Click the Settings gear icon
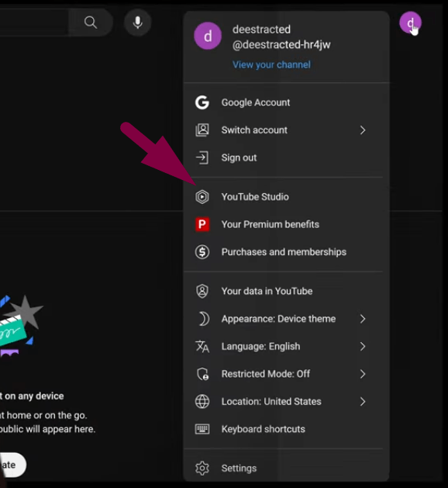448x488 pixels. (x=202, y=468)
